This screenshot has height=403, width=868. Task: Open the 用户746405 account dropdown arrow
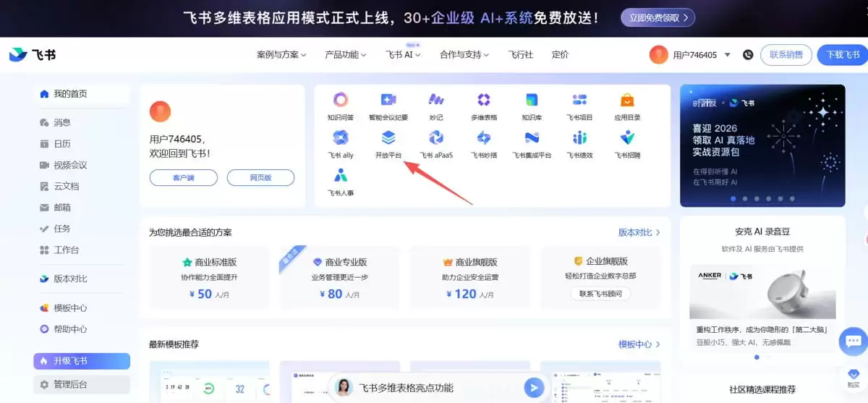pyautogui.click(x=728, y=55)
